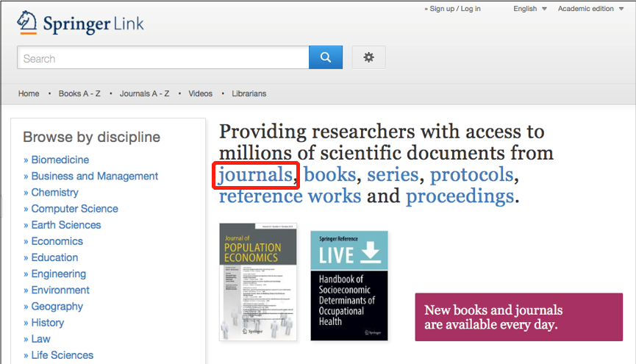The width and height of the screenshot is (636, 364).
Task: Follow the proceedings link
Action: pyautogui.click(x=460, y=196)
